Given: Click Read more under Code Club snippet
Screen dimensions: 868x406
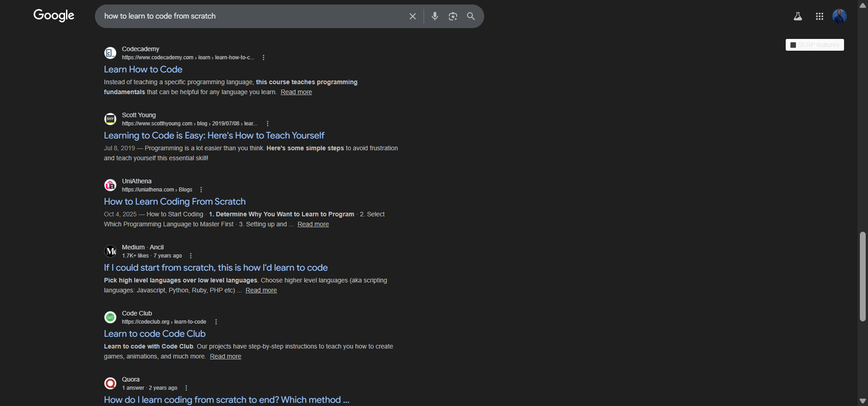Looking at the screenshot, I should 226,356.
